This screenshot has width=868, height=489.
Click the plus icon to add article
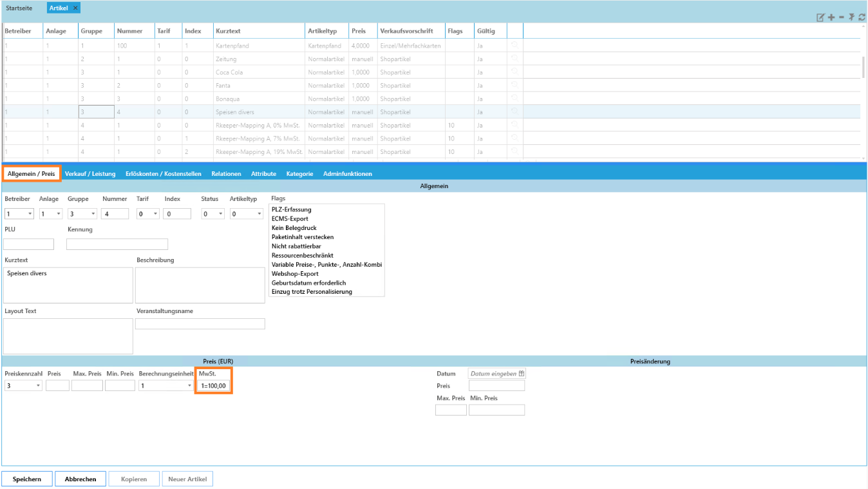(x=831, y=17)
